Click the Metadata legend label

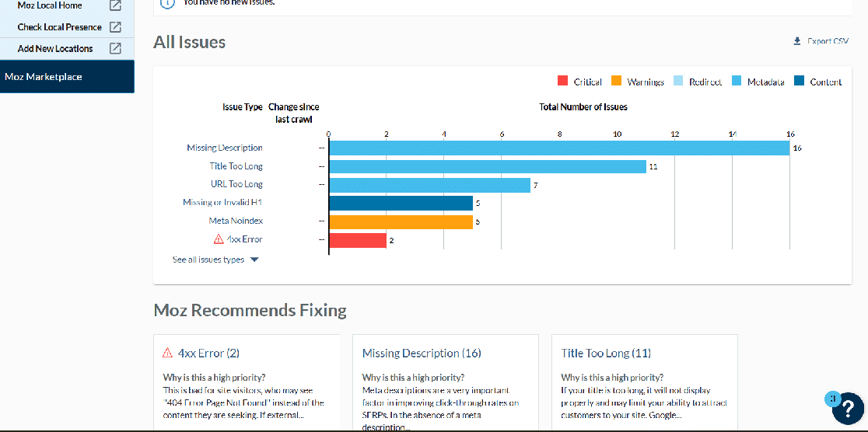point(765,82)
